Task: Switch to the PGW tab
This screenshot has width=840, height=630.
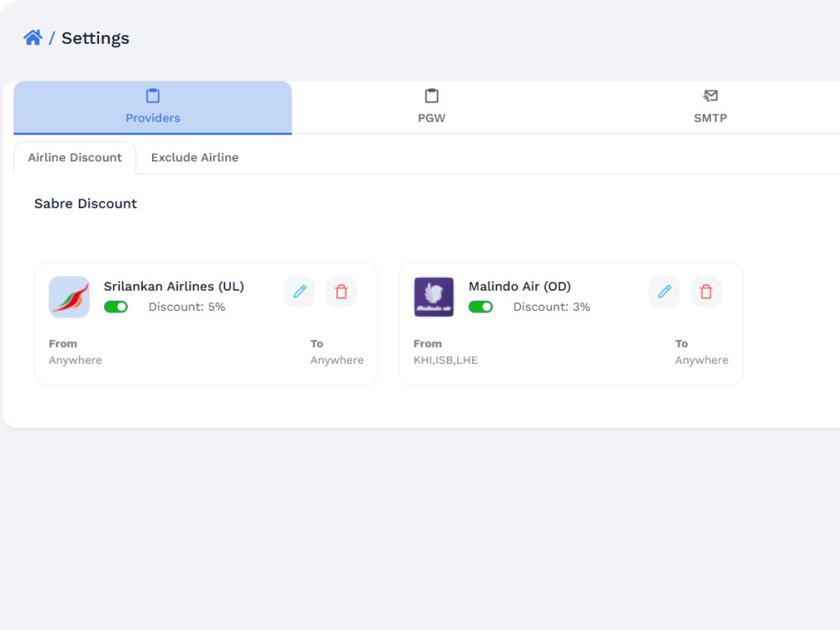Action: [x=431, y=108]
